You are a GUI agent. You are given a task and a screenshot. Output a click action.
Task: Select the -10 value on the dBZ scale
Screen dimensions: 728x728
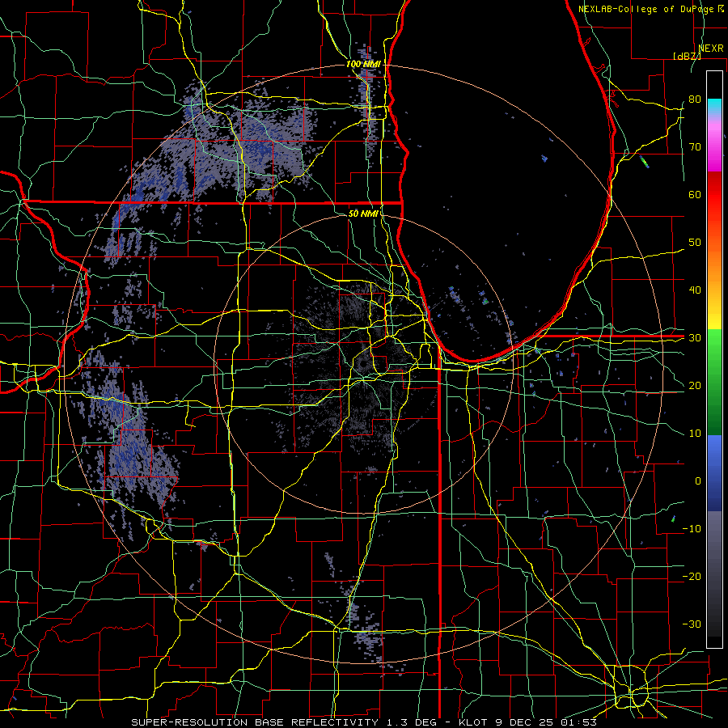[692, 529]
